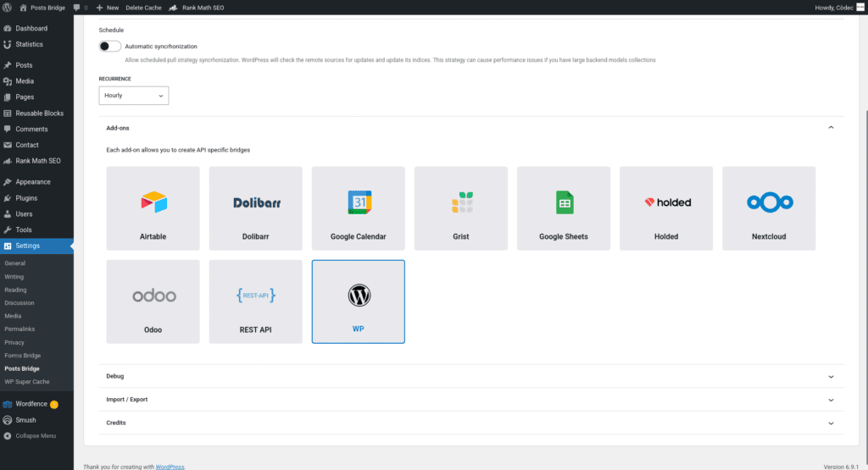Open Reading settings submenu
This screenshot has width=868, height=470.
pos(15,290)
